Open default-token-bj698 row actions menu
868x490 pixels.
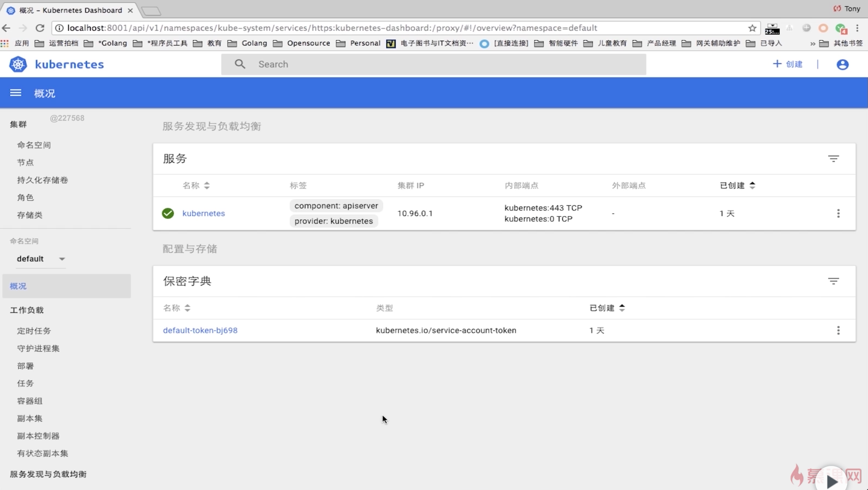[x=838, y=330]
